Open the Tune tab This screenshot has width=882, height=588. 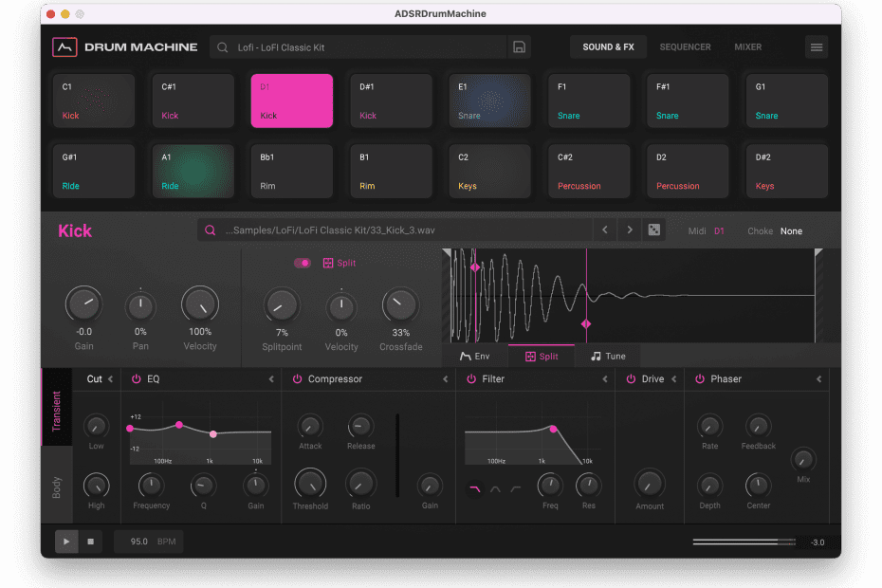tap(608, 357)
